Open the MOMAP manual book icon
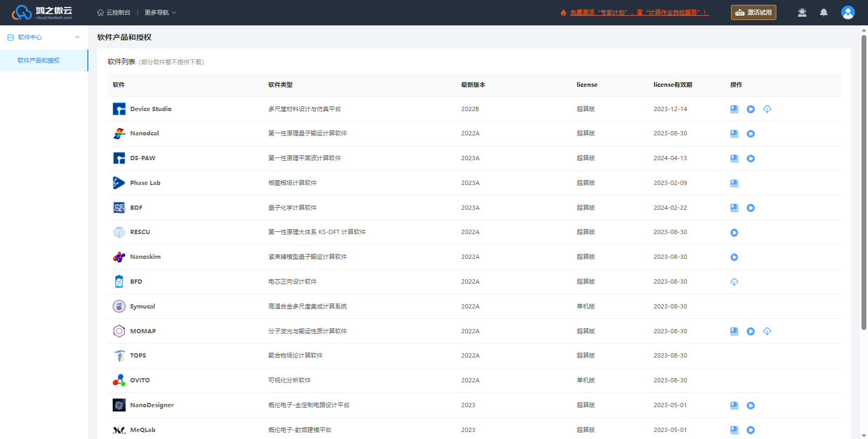This screenshot has width=868, height=439. [734, 331]
